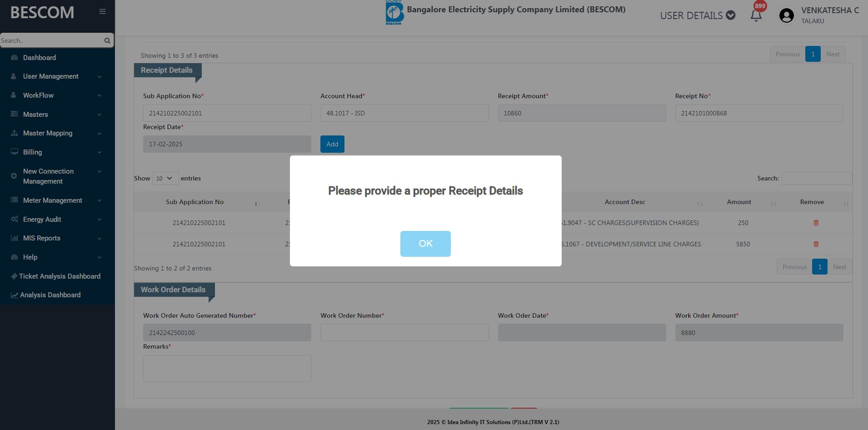
Task: Click Previous in the upper table pagination
Action: pyautogui.click(x=788, y=54)
